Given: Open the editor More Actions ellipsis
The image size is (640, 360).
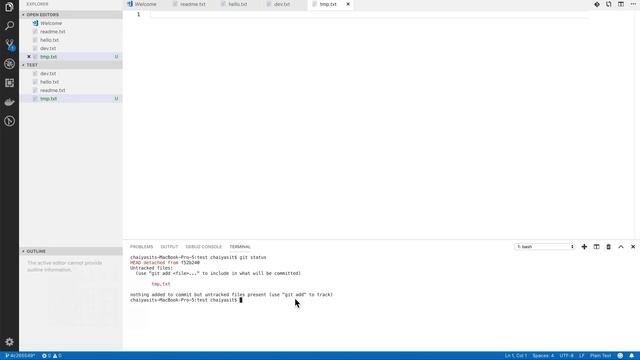Looking at the screenshot, I should click(633, 4).
